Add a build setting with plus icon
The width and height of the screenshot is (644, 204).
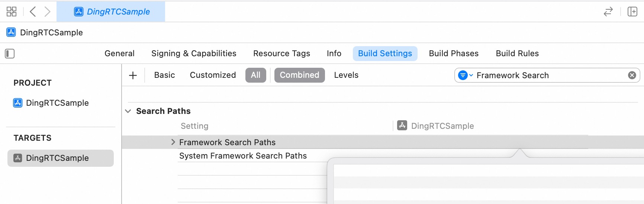click(133, 75)
